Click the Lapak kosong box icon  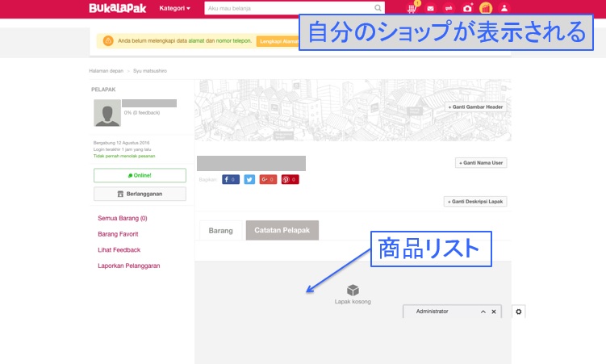(x=353, y=291)
